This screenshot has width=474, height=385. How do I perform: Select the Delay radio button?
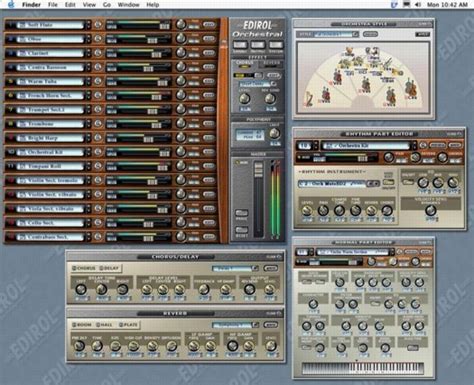pos(109,268)
